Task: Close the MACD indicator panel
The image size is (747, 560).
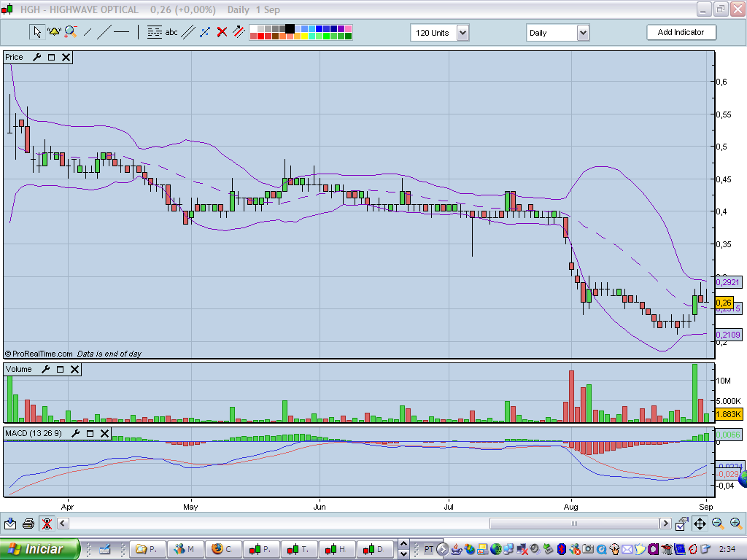Action: pyautogui.click(x=105, y=433)
